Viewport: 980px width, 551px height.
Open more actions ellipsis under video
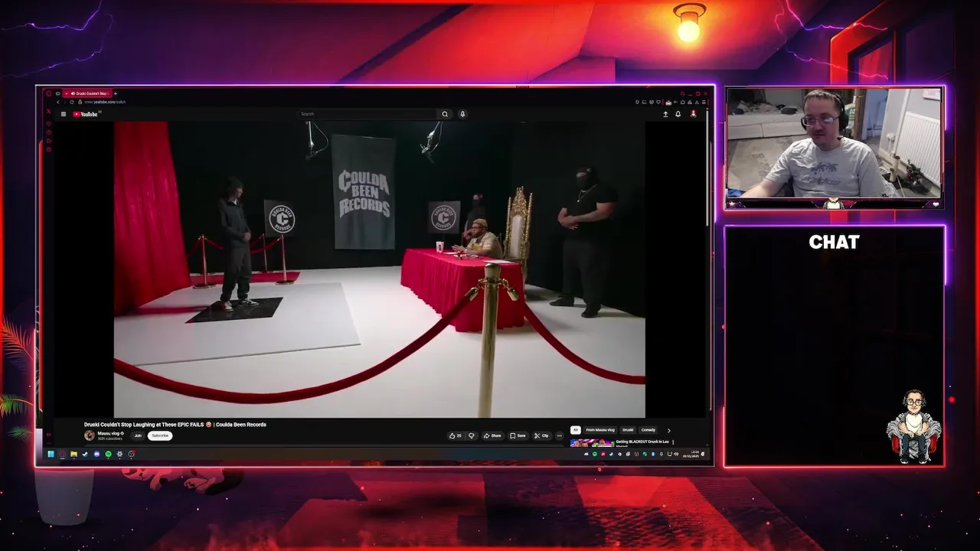(559, 436)
